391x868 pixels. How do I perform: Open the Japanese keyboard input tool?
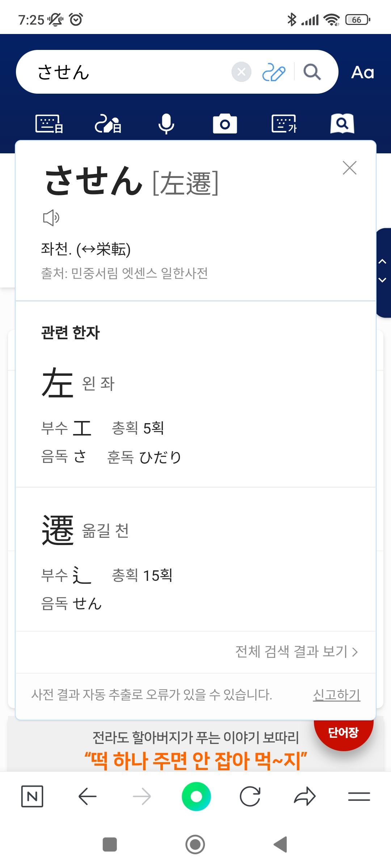point(49,124)
